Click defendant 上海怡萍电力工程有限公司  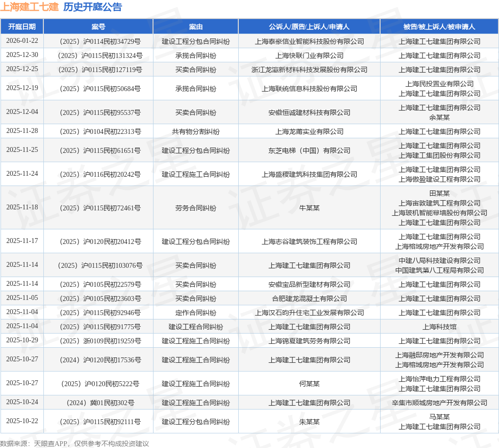(440, 379)
